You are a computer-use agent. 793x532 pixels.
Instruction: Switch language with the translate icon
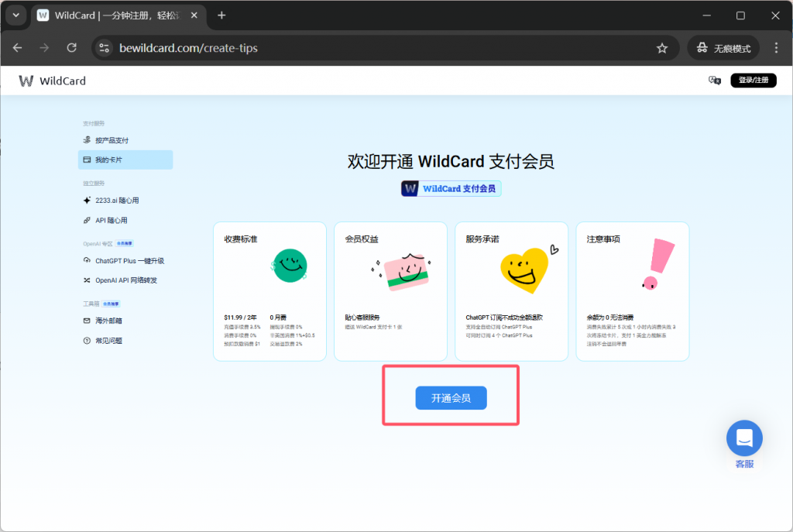coord(714,80)
